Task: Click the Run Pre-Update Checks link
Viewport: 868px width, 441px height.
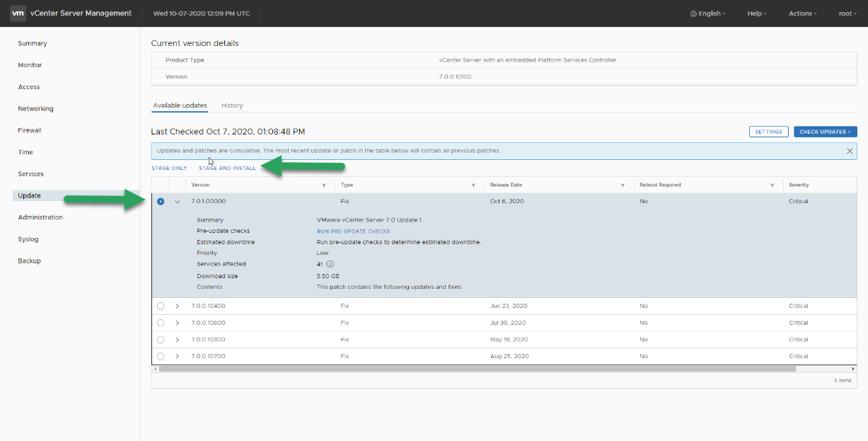Action: click(x=353, y=231)
